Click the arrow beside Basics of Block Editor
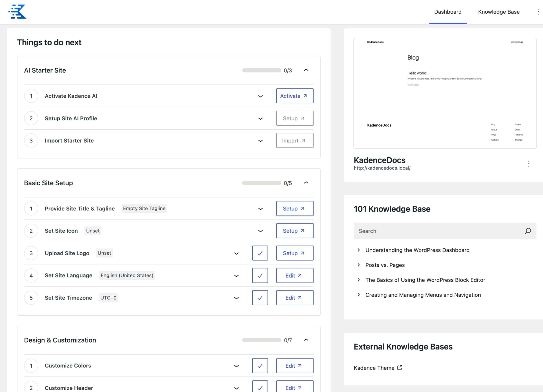Image resolution: width=543 pixels, height=392 pixels. 359,280
